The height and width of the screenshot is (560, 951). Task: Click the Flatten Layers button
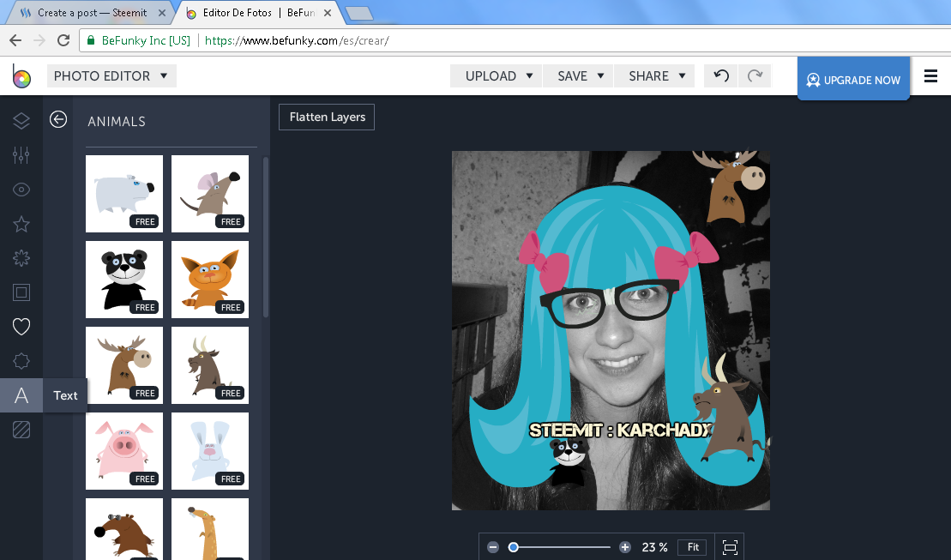click(327, 117)
